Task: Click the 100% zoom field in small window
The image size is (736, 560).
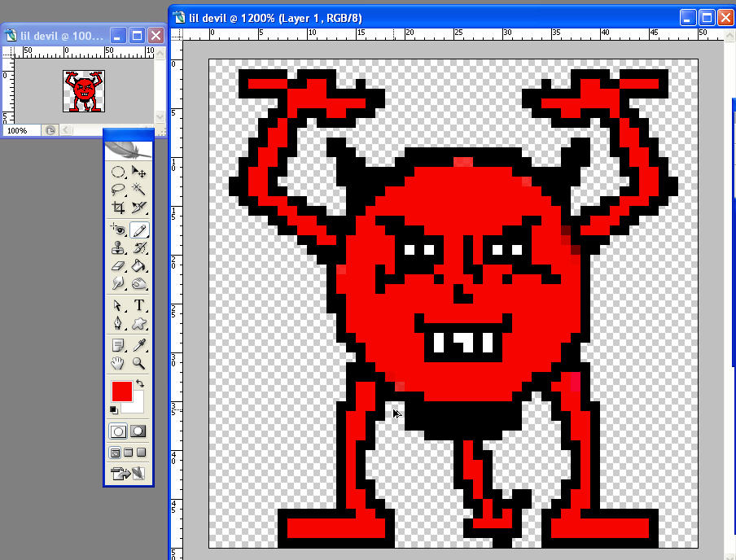Action: [22, 130]
